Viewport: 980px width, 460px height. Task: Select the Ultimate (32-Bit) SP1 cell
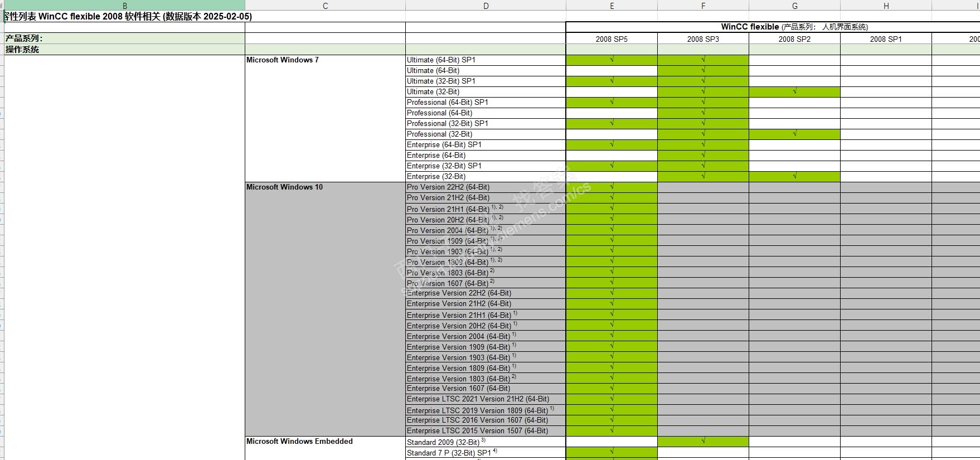tap(486, 81)
